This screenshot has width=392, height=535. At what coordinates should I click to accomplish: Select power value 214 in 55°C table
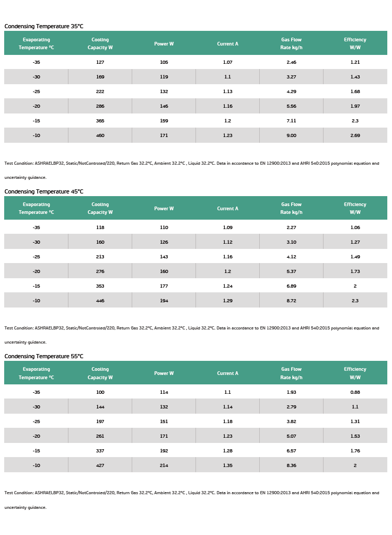[164, 465]
